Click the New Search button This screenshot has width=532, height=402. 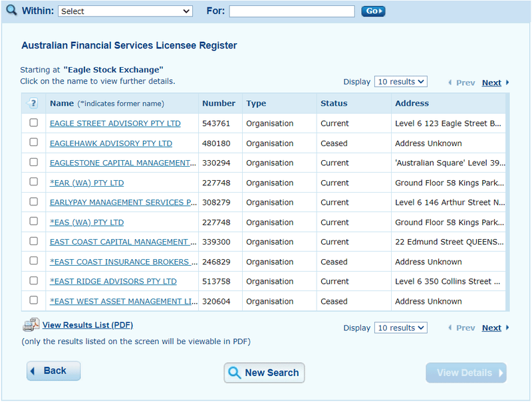(264, 373)
